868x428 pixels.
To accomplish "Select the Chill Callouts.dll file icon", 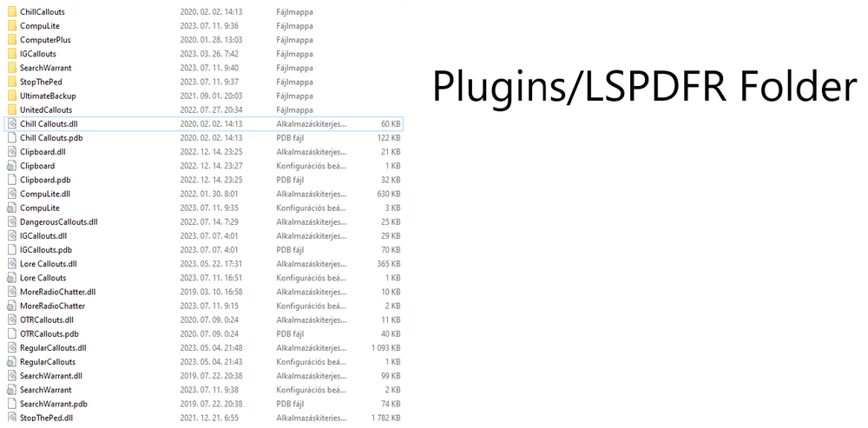I will coord(11,124).
